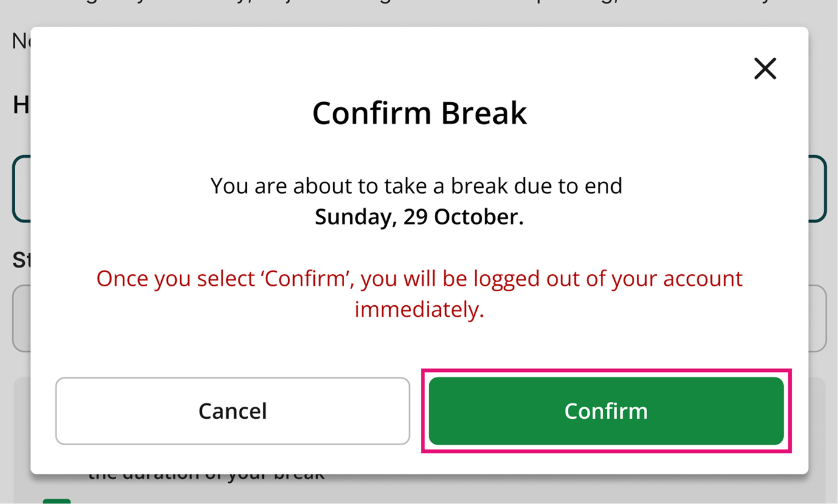This screenshot has height=504, width=838.
Task: Click the bold Sunday 29 October date text
Action: coord(419,216)
